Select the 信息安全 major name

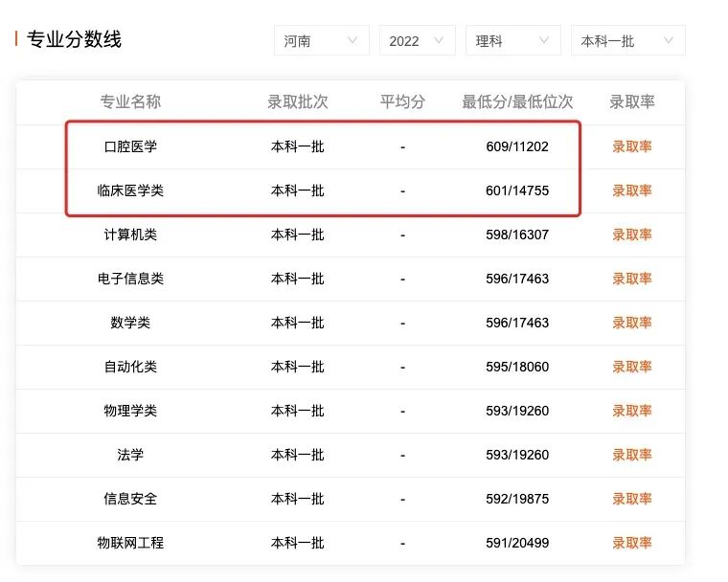click(x=130, y=499)
